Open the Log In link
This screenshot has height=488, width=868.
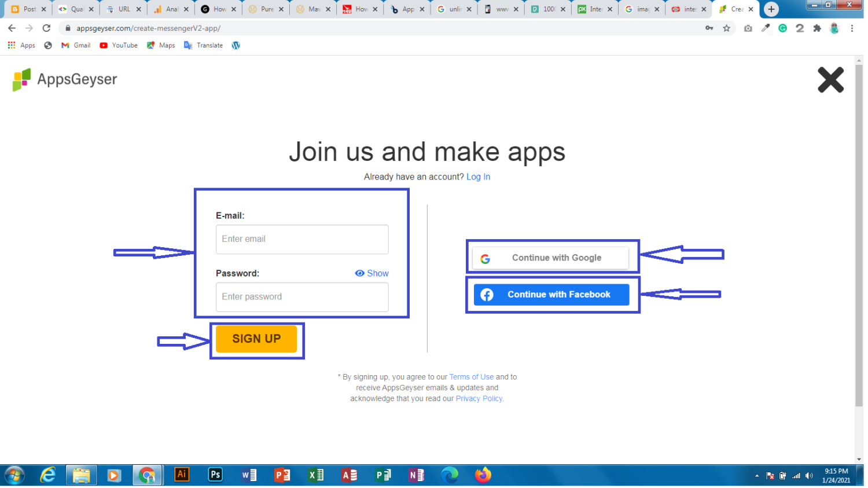click(478, 177)
